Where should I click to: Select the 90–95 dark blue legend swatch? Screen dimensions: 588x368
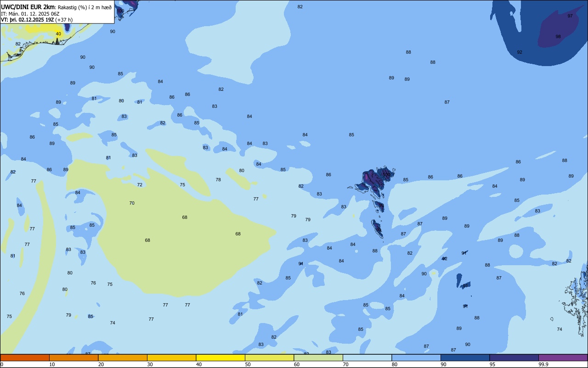465,357
